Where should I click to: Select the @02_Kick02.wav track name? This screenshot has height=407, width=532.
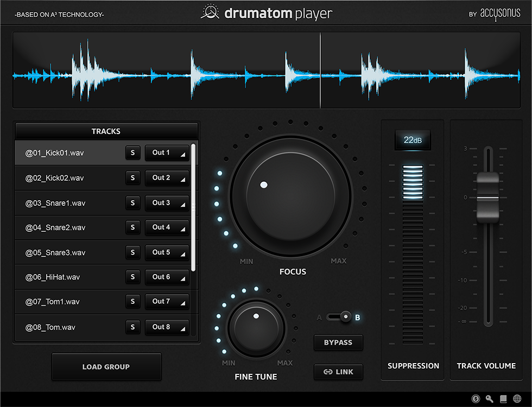(54, 178)
